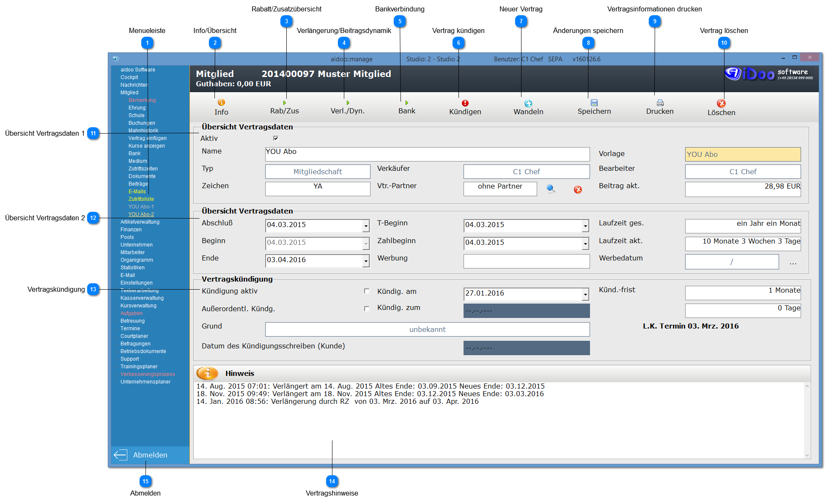
Task: Open Finanzen in the sidebar
Action: [131, 230]
